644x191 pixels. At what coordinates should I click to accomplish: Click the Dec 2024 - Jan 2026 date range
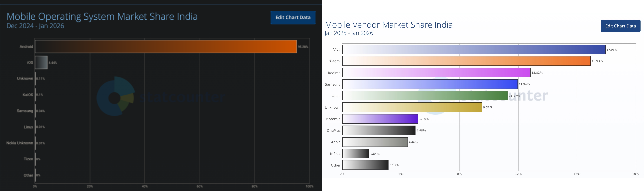point(35,26)
